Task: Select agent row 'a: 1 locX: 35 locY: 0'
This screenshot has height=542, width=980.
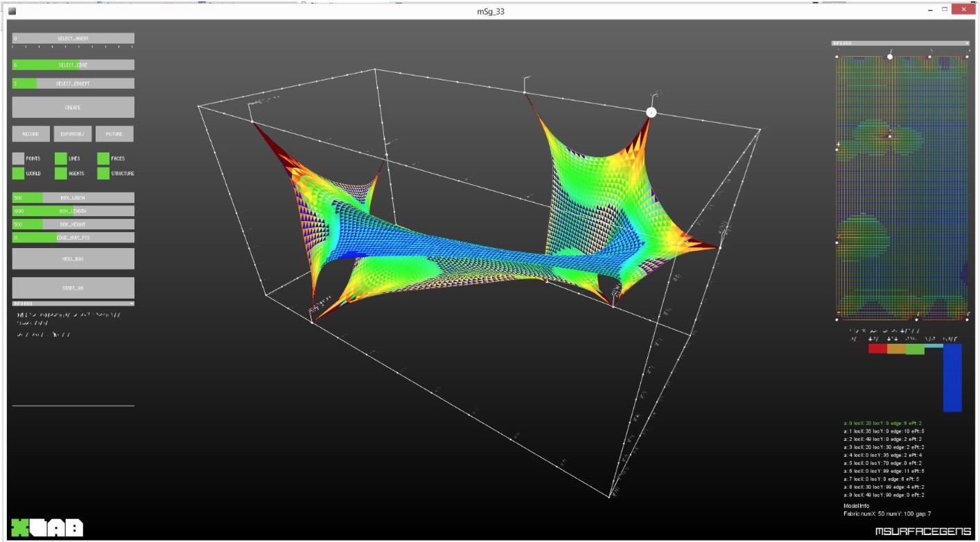Action: pyautogui.click(x=884, y=431)
